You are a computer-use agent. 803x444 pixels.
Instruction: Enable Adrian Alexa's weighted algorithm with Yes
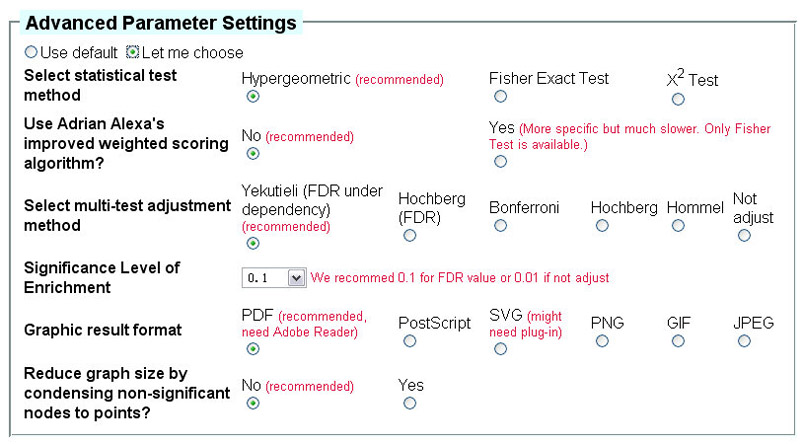[500, 162]
